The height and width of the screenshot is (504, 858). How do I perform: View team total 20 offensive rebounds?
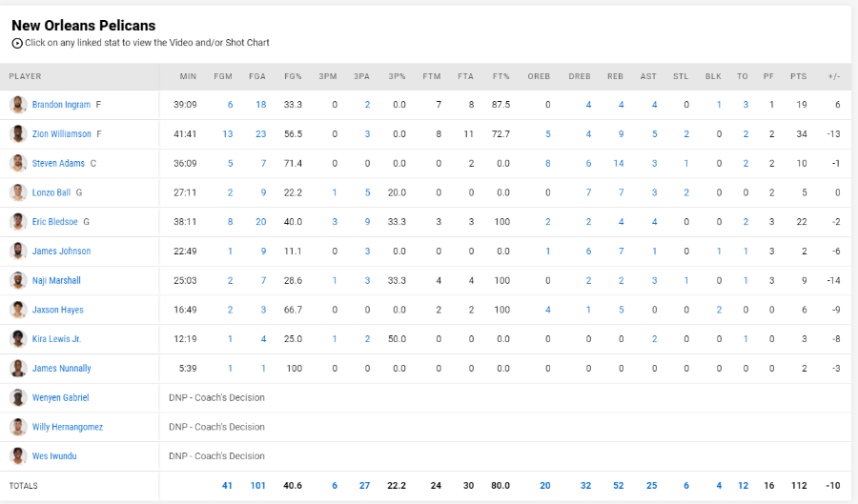(x=545, y=485)
